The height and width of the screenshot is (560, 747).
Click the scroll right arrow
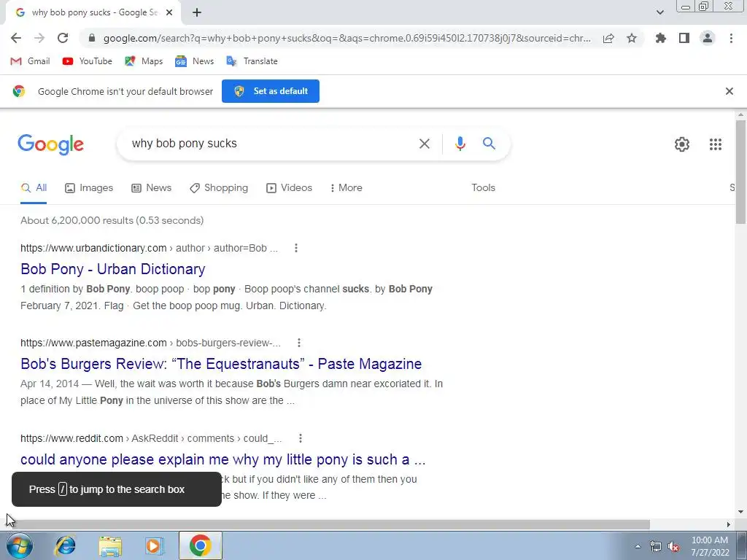729,524
